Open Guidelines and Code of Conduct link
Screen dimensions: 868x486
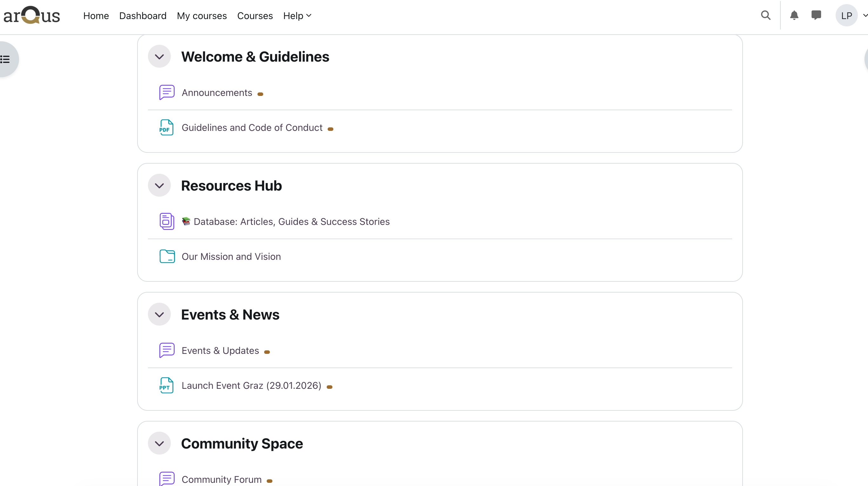(252, 128)
